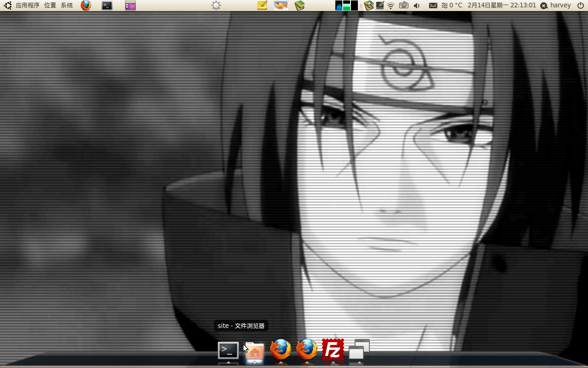
Task: Click the stacked windows icon in dock
Action: pos(359,350)
